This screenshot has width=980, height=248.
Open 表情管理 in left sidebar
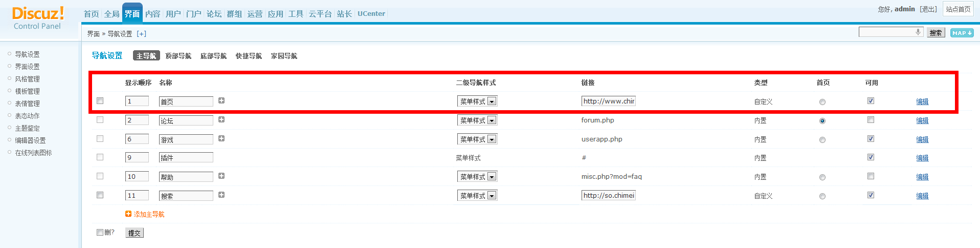27,104
